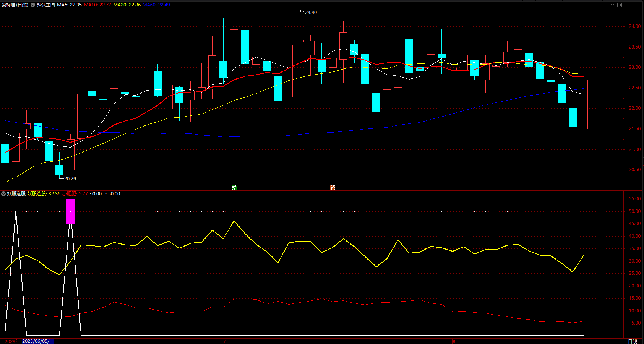Screen dimensions: 644x344
Task: Expand the 妖股选股 indicator dropdown arrow
Action: click(x=3, y=194)
